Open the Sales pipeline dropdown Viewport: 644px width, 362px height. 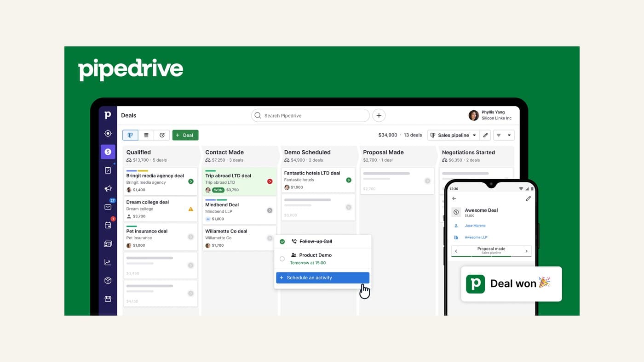point(453,135)
